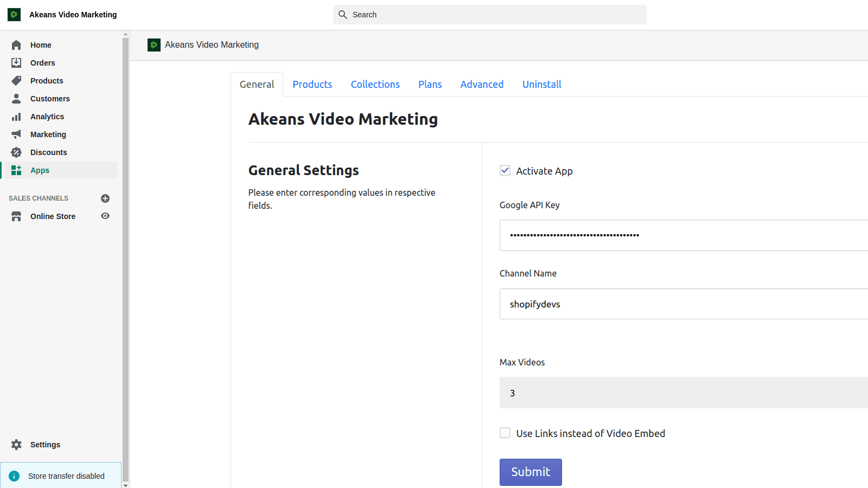Open the Advanced tab
Image resolution: width=868 pixels, height=488 pixels.
click(482, 85)
